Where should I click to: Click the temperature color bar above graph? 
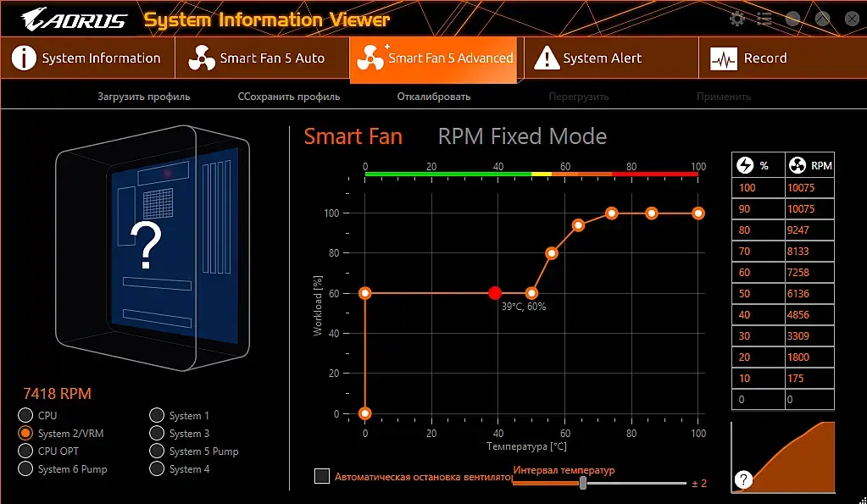(x=531, y=174)
